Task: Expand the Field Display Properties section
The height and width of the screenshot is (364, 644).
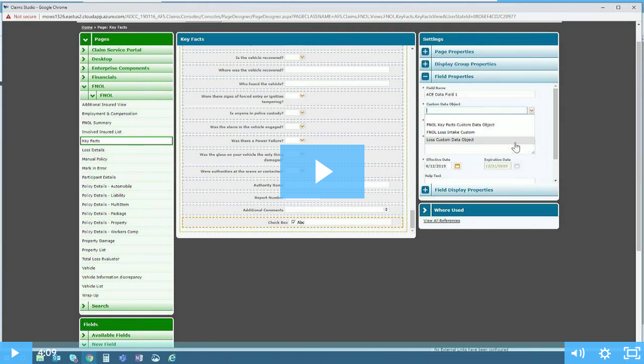Action: click(x=426, y=190)
